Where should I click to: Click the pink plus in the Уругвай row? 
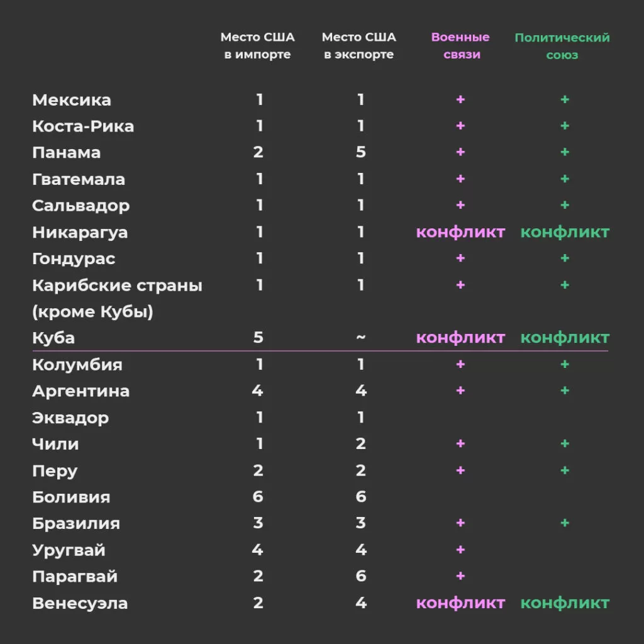pos(460,550)
